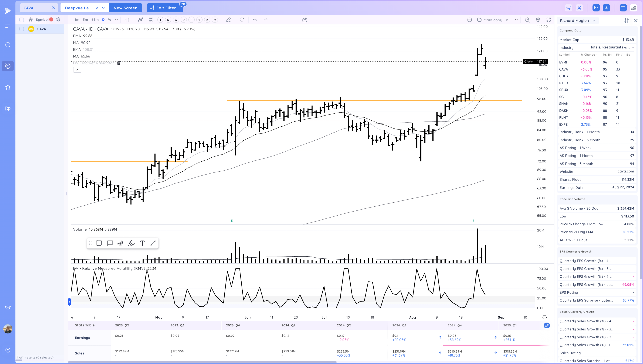
Task: Click the trend line drawing tool
Action: [x=153, y=243]
